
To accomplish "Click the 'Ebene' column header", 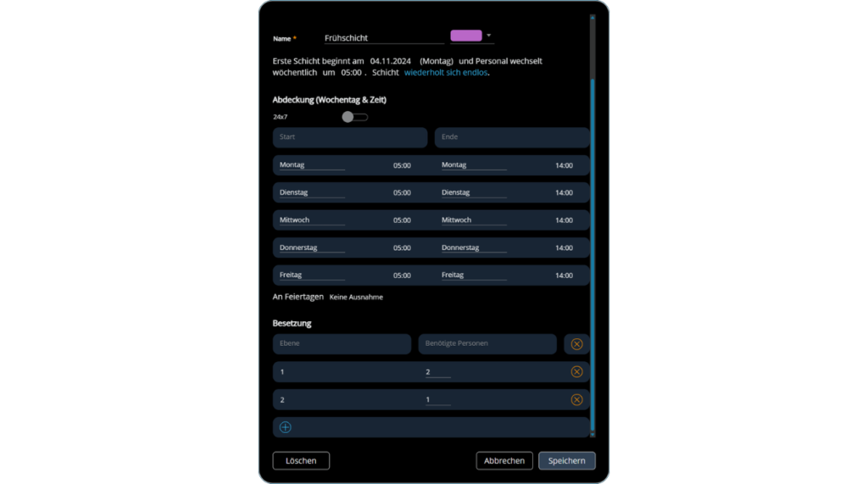I will [x=342, y=343].
